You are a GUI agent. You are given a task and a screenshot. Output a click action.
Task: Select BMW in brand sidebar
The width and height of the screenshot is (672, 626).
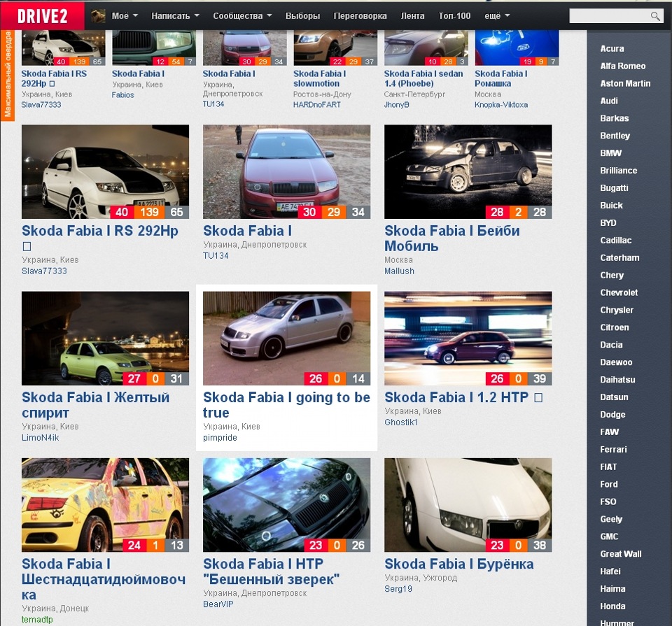pyautogui.click(x=610, y=153)
